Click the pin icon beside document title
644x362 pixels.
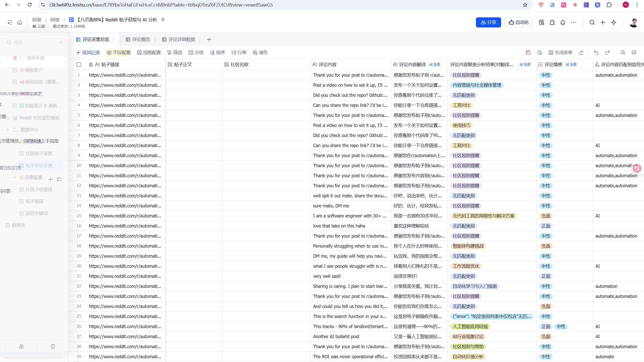click(163, 20)
